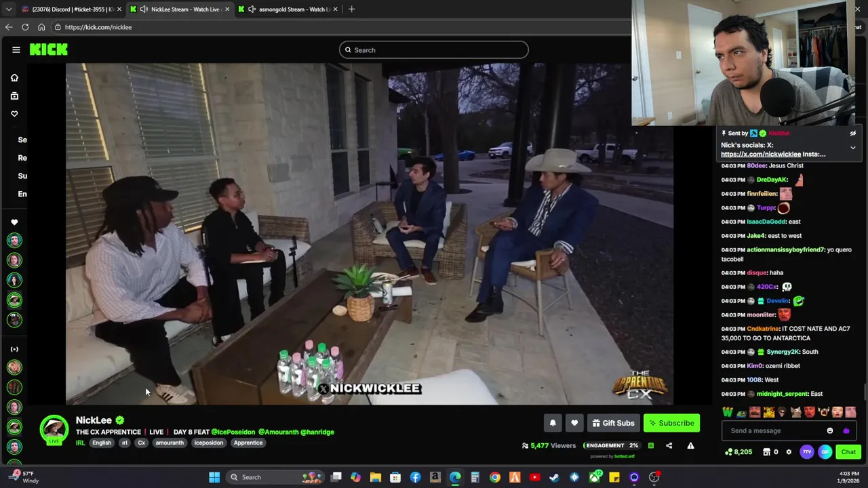Open the Browse icon in sidebar

(14, 96)
